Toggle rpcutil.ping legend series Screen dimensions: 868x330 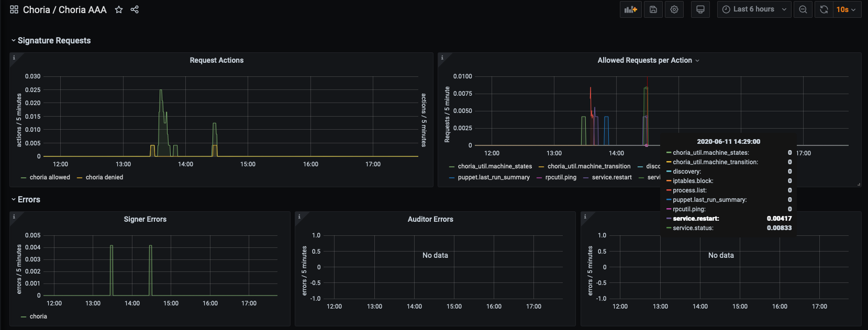(561, 177)
